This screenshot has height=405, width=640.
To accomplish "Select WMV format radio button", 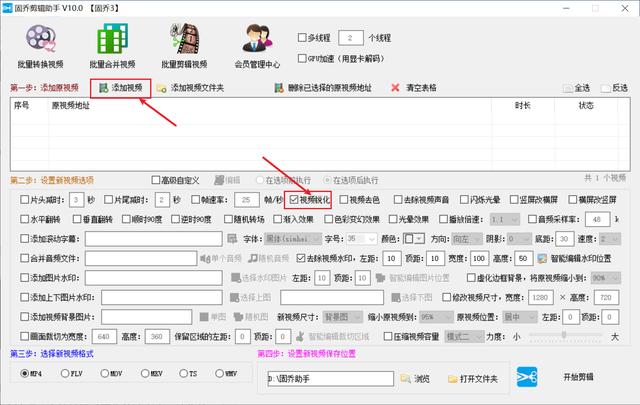I will [219, 373].
